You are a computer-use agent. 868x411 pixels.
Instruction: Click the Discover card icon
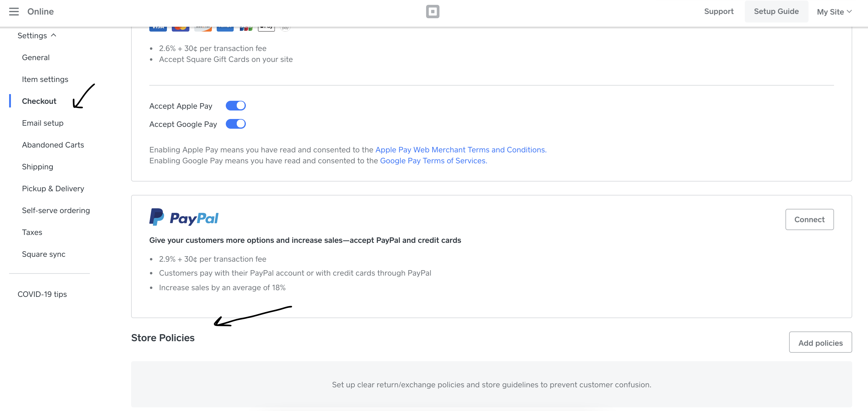coord(203,28)
